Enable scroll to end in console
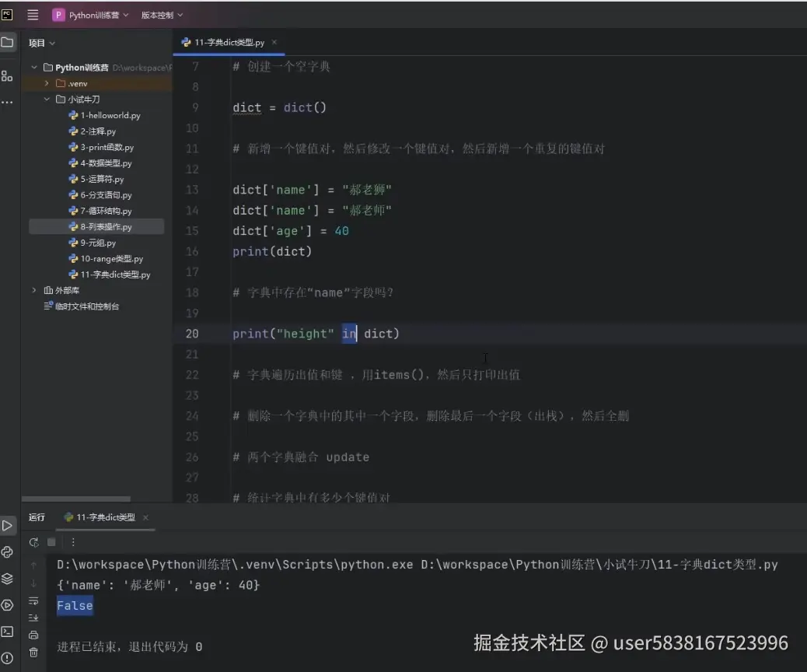The image size is (807, 672). (x=33, y=618)
